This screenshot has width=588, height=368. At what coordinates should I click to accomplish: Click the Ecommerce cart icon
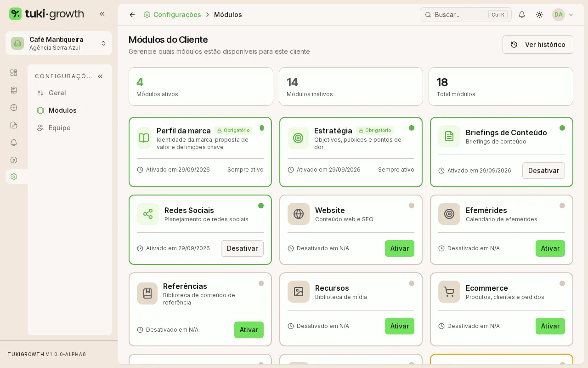(449, 292)
